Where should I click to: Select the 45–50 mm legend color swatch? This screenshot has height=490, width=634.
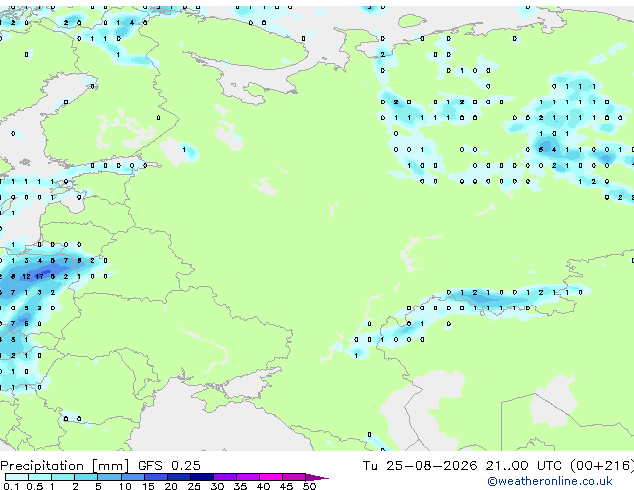tap(294, 477)
